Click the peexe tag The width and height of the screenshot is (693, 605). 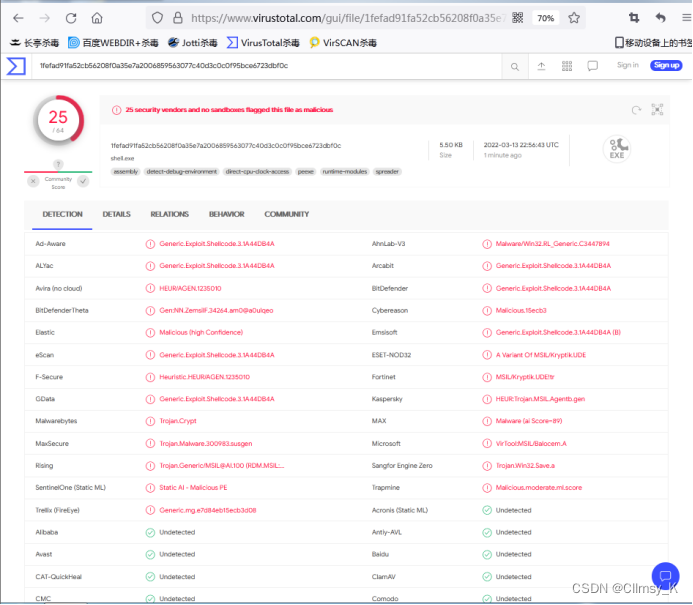pyautogui.click(x=305, y=172)
